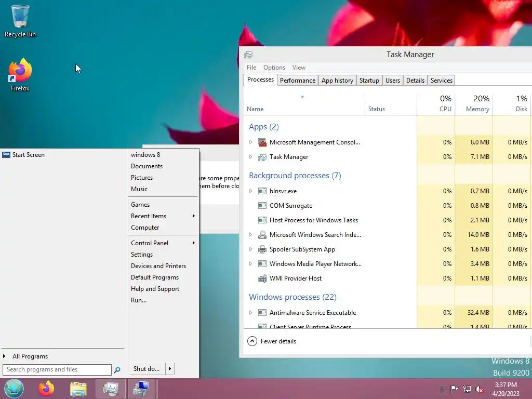Click the search magnifier icon in Start menu
Image resolution: width=532 pixels, height=399 pixels.
tap(117, 370)
